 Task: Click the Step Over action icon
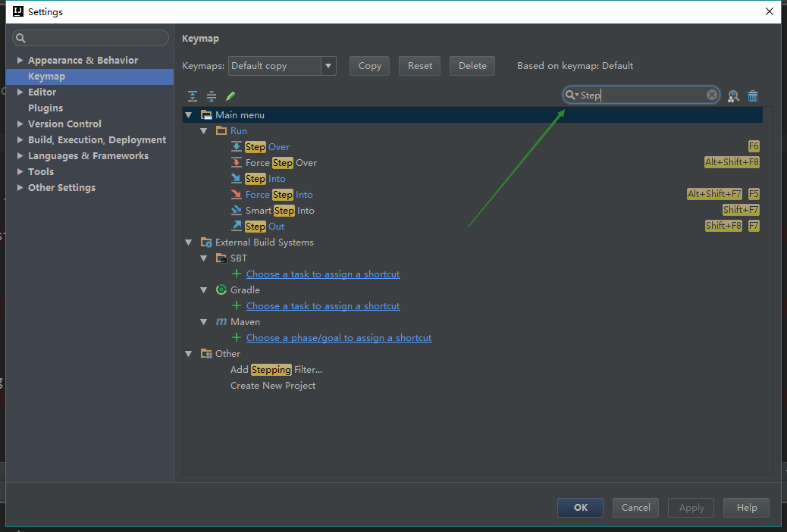coord(236,146)
